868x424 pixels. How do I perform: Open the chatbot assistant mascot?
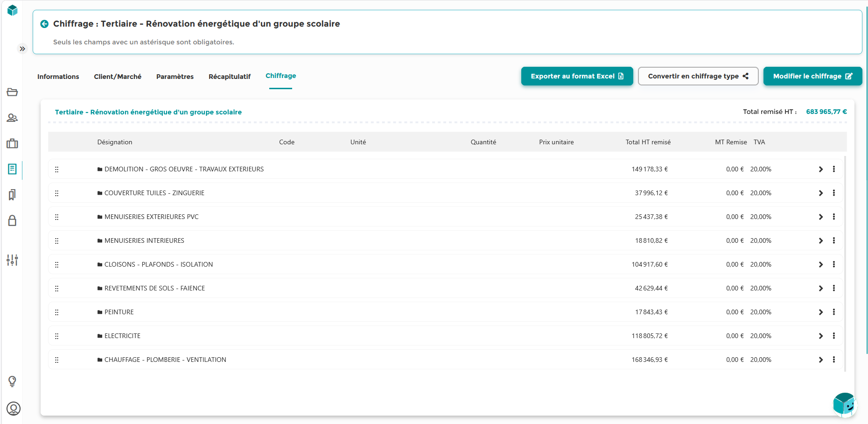click(x=845, y=404)
